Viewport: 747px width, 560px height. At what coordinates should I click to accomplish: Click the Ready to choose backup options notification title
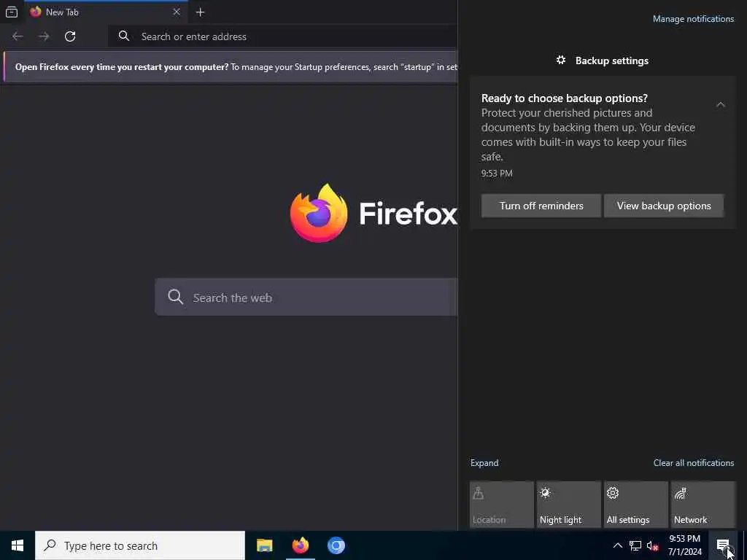pyautogui.click(x=565, y=98)
